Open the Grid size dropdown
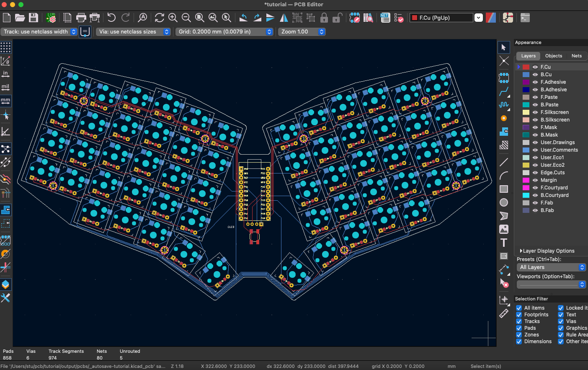This screenshot has height=370, width=588. (224, 32)
